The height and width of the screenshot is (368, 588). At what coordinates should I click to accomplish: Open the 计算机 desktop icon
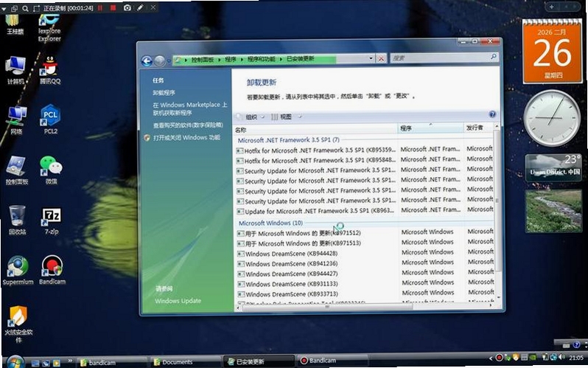[x=15, y=70]
